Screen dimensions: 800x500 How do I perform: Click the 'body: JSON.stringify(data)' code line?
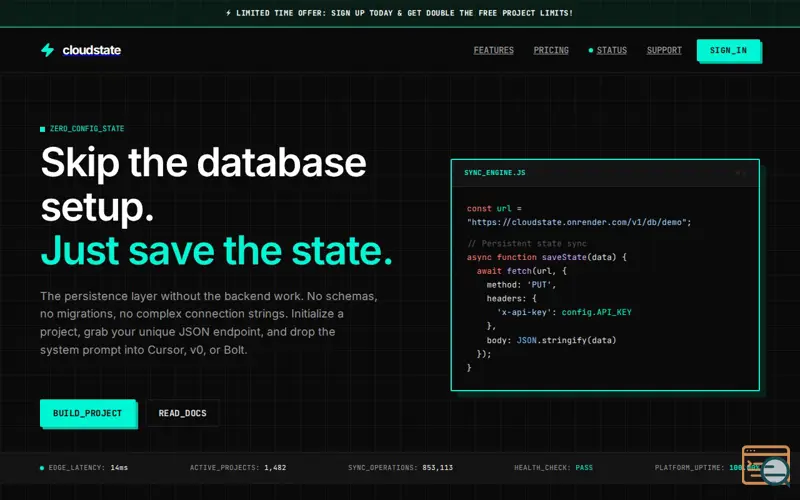pos(551,340)
